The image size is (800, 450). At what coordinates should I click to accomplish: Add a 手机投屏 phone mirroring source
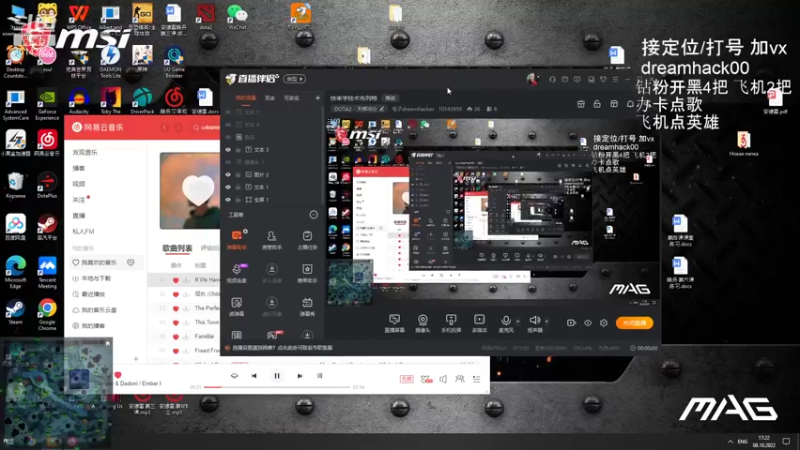tap(451, 323)
